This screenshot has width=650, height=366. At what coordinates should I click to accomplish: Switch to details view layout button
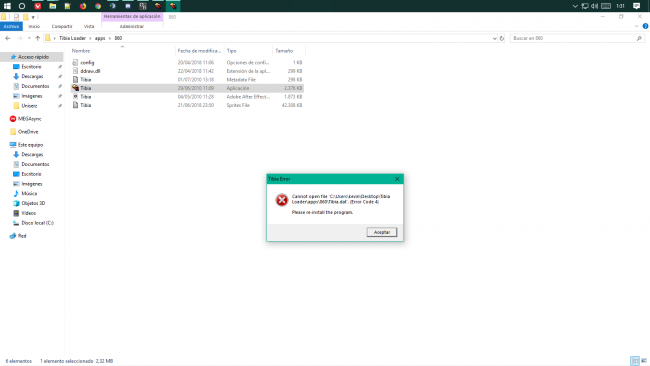coord(635,361)
